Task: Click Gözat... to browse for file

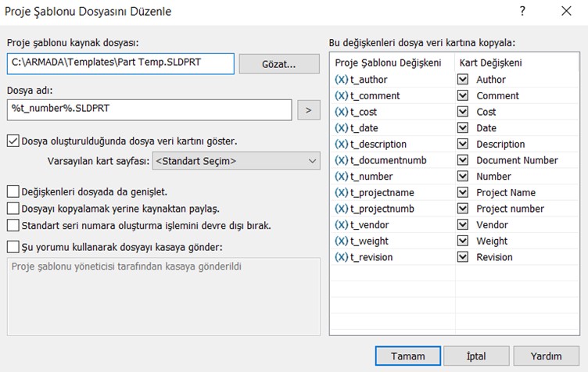Action: click(279, 64)
